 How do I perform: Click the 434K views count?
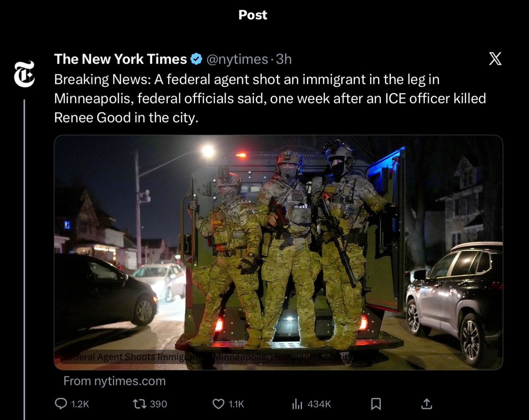pos(319,404)
